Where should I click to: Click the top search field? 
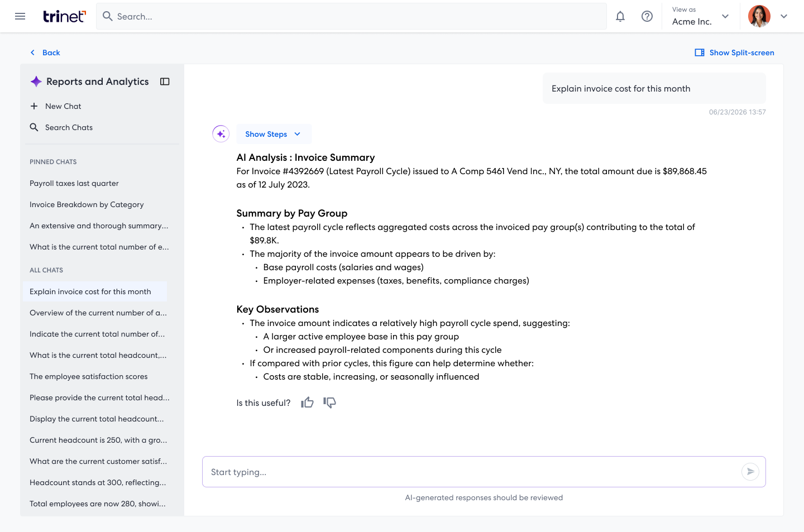[351, 16]
